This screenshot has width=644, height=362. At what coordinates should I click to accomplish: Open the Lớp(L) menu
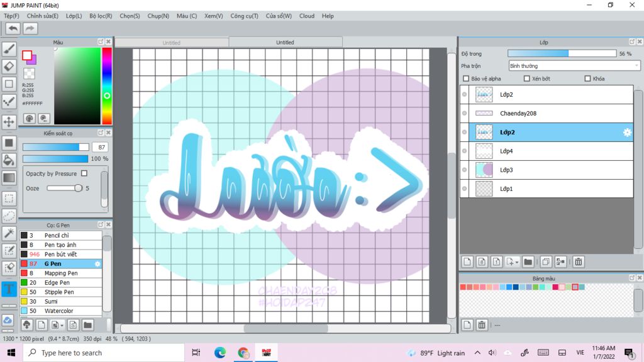(74, 16)
